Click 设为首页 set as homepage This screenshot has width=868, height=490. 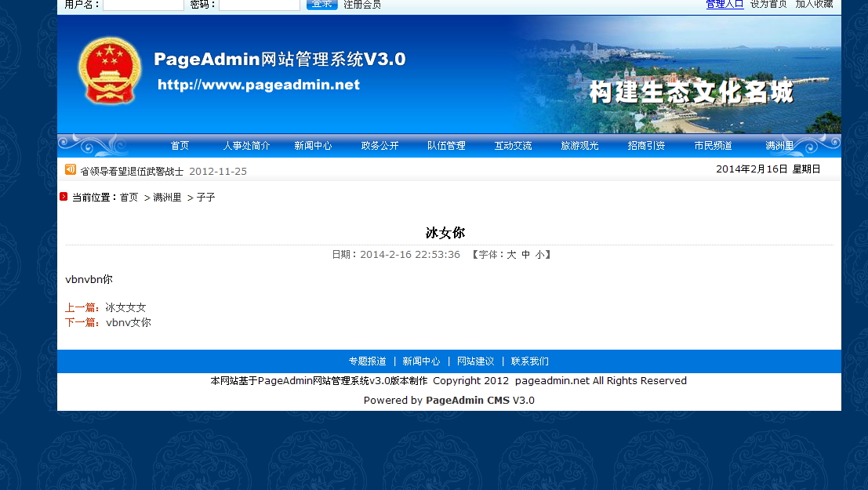(x=768, y=4)
